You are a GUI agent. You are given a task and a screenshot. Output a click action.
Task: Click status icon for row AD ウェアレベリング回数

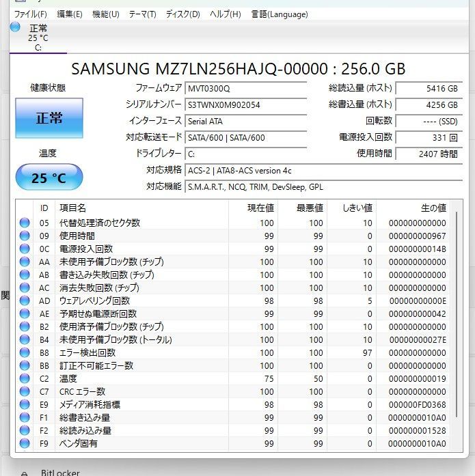(25, 301)
